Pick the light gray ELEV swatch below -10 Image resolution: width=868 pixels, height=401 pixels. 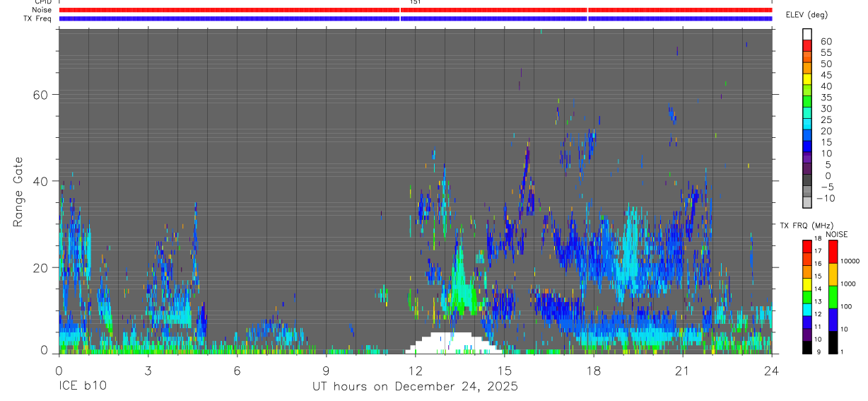[807, 203]
